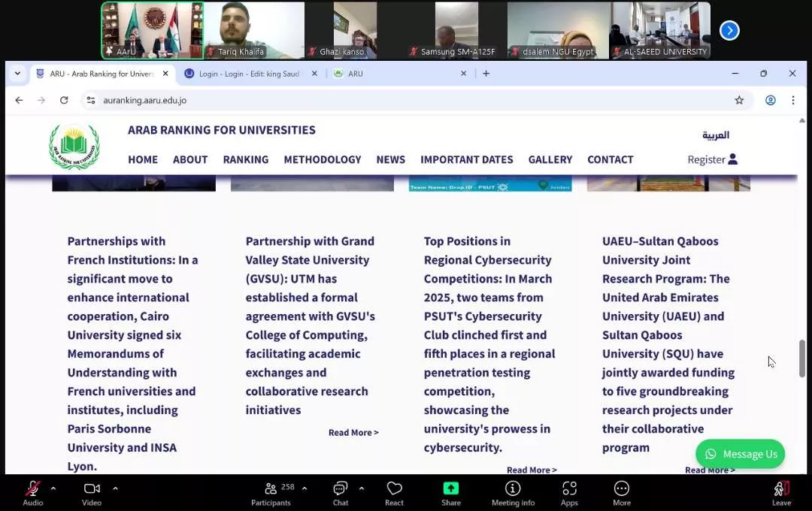812x511 pixels.
Task: Close the Login - Edit king Saud tab
Action: coord(314,74)
